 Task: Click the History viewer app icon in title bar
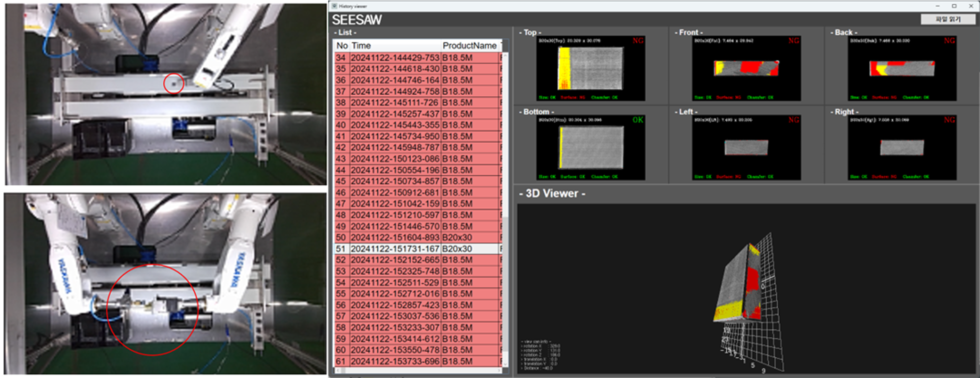pos(334,6)
